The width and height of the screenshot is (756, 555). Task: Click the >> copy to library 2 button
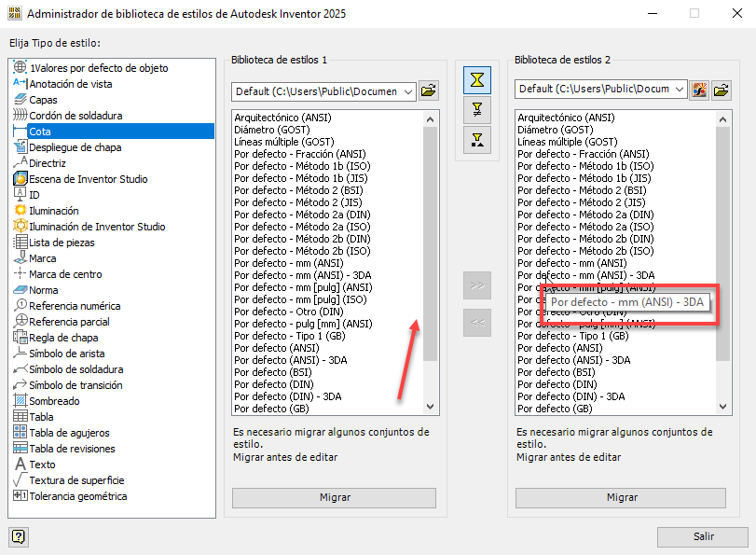click(x=477, y=285)
